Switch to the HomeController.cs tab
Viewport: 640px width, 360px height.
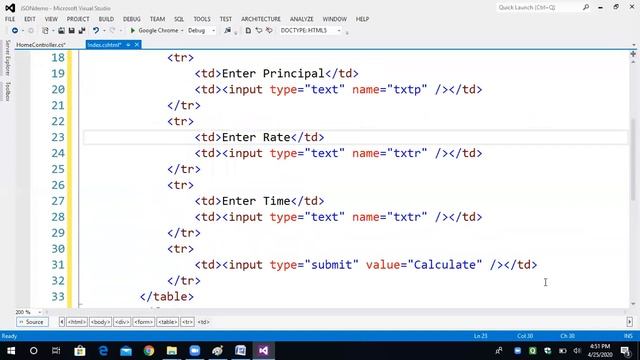tap(41, 44)
